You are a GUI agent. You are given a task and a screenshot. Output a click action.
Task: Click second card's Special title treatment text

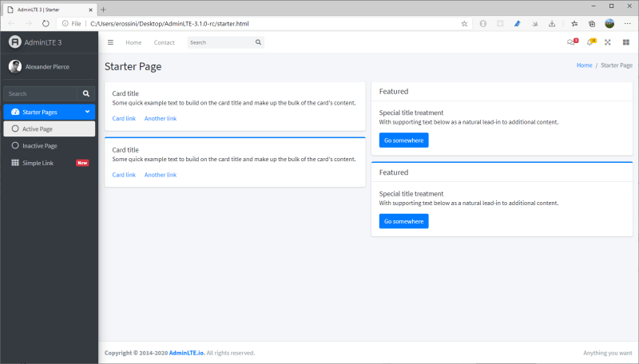point(411,194)
